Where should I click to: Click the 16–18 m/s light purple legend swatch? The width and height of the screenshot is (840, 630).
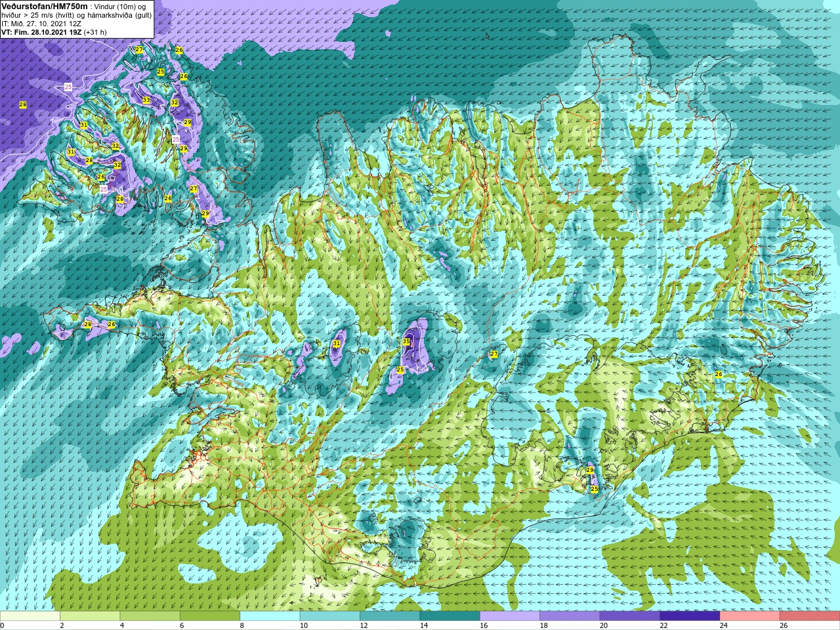point(510,616)
